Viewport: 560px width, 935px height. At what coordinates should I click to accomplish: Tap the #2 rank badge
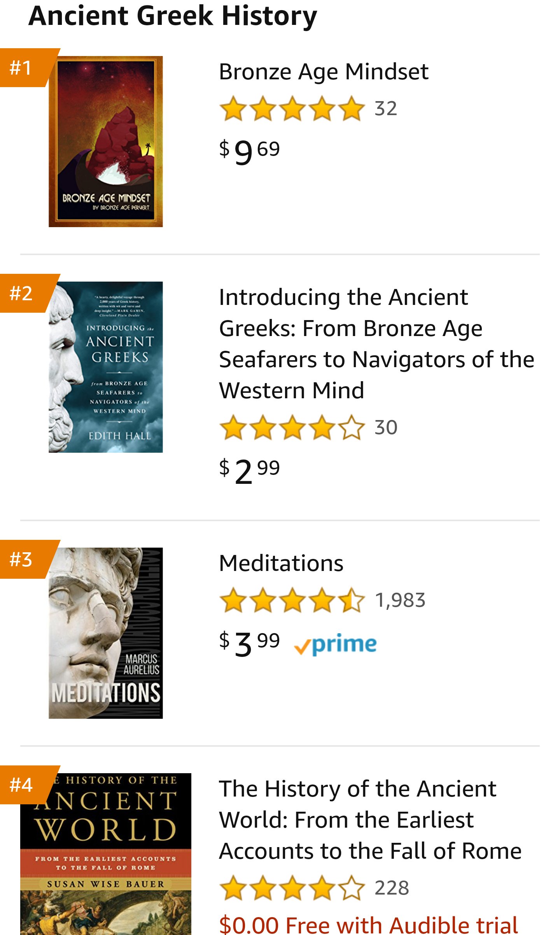click(22, 293)
